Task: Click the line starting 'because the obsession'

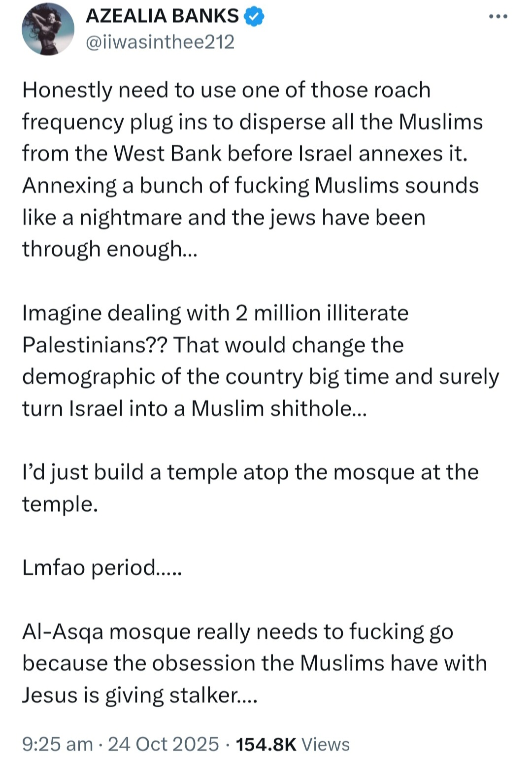Action: click(254, 663)
